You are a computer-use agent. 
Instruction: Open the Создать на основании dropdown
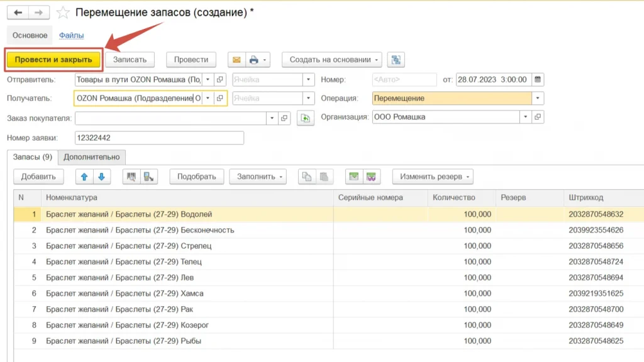coord(331,60)
